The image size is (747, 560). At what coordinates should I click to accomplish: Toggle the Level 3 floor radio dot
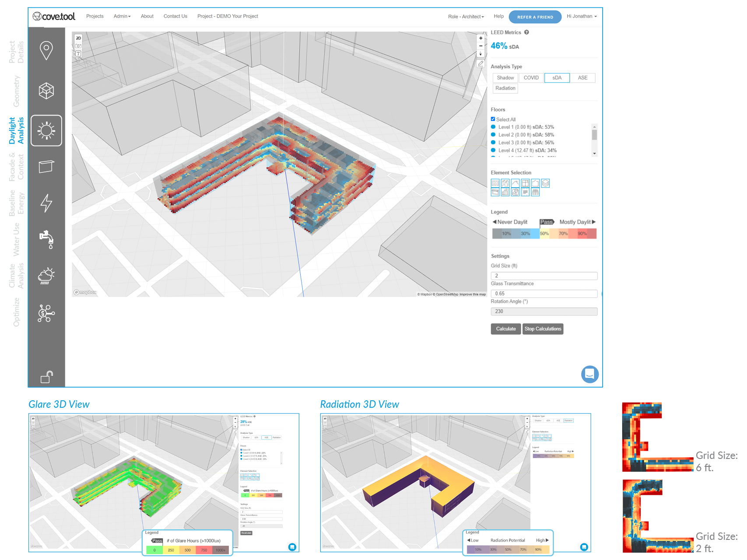(493, 143)
